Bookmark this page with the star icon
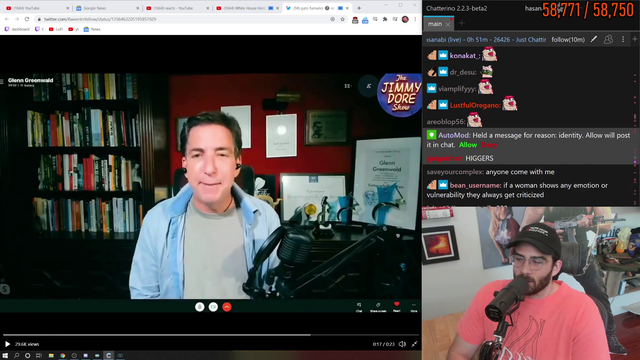 click(x=342, y=19)
